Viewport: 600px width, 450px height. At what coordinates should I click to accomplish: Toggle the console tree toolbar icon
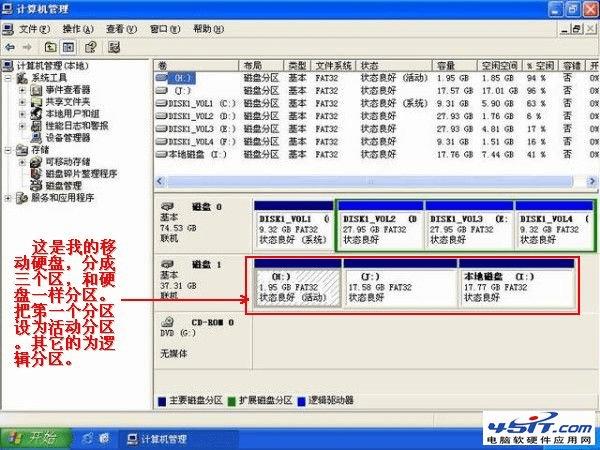pos(68,47)
